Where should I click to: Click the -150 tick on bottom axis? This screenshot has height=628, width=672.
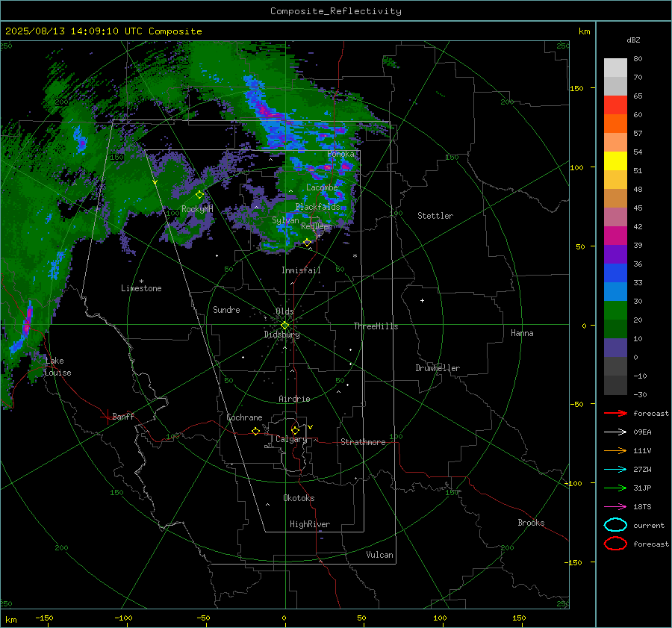44,618
